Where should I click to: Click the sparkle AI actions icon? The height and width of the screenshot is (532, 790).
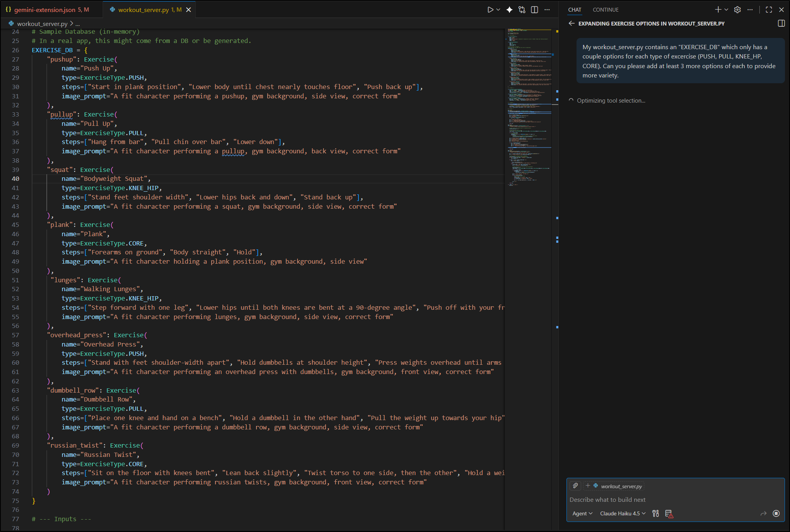point(509,10)
